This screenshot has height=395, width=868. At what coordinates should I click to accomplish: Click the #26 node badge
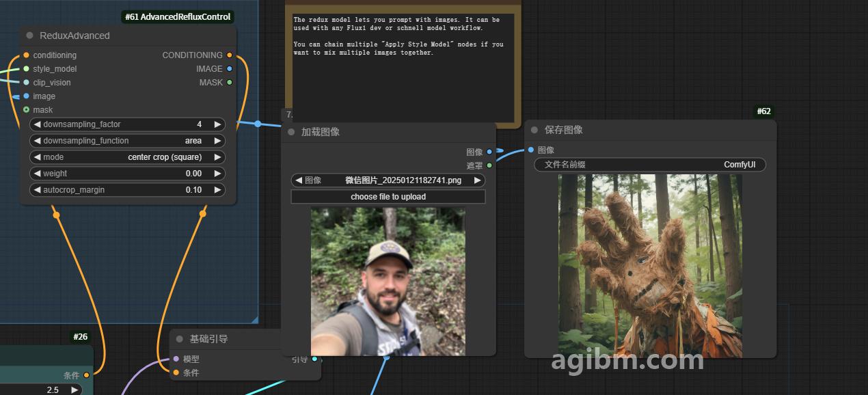(81, 337)
